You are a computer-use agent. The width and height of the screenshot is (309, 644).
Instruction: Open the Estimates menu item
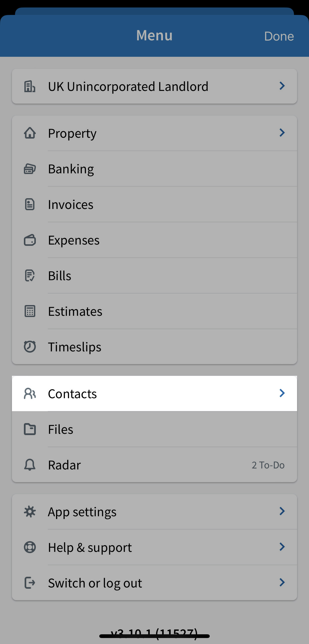[x=154, y=311]
